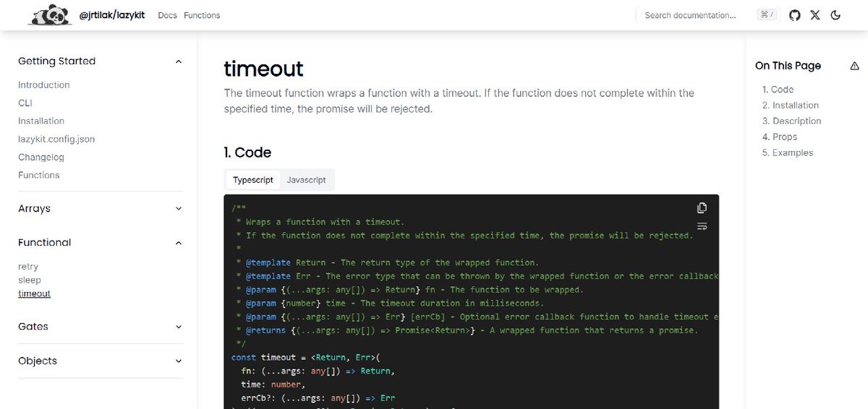Viewport: 868px width, 409px height.
Task: Copy the code with the clipboard icon
Action: 702,208
